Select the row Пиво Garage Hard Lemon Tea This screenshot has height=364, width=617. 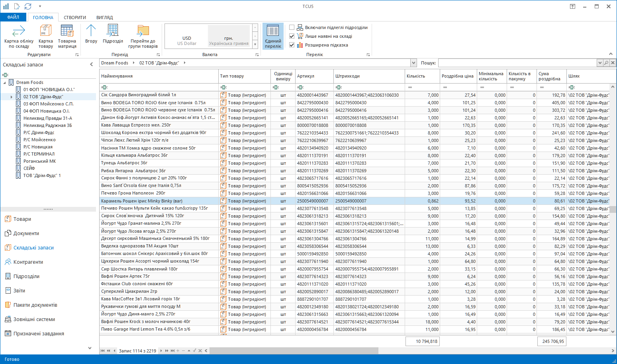point(354,329)
